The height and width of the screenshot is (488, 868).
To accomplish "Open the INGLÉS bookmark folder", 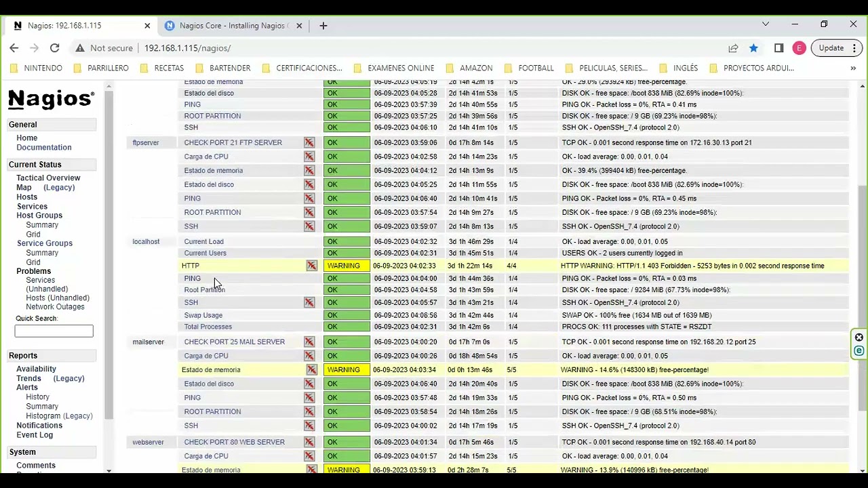I will [x=679, y=68].
